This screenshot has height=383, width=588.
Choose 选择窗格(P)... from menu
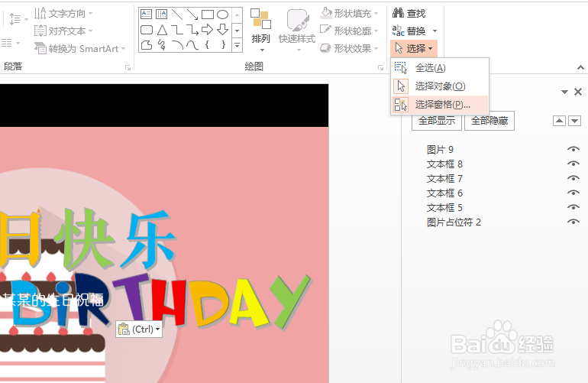coord(440,105)
